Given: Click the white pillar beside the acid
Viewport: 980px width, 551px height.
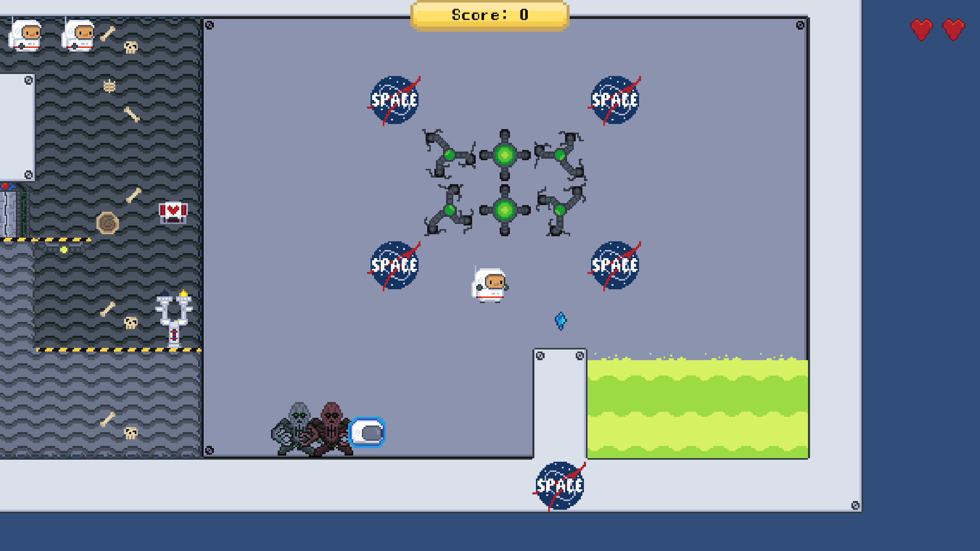Looking at the screenshot, I should (560, 404).
